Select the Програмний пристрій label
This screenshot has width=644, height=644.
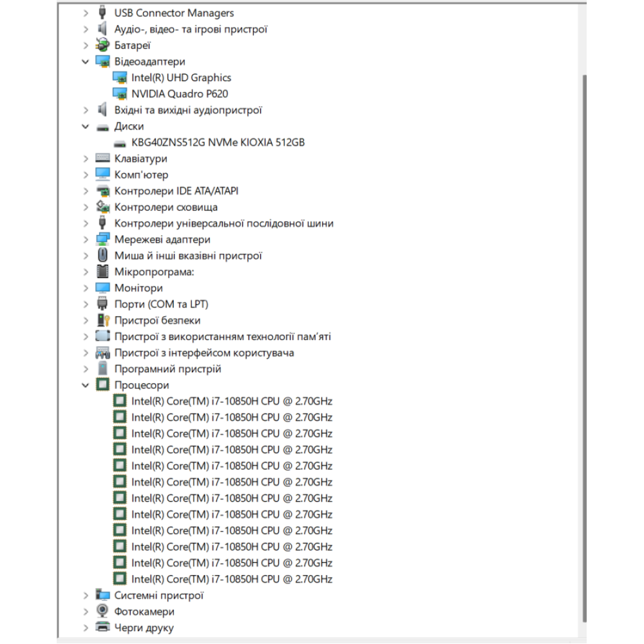pyautogui.click(x=167, y=369)
